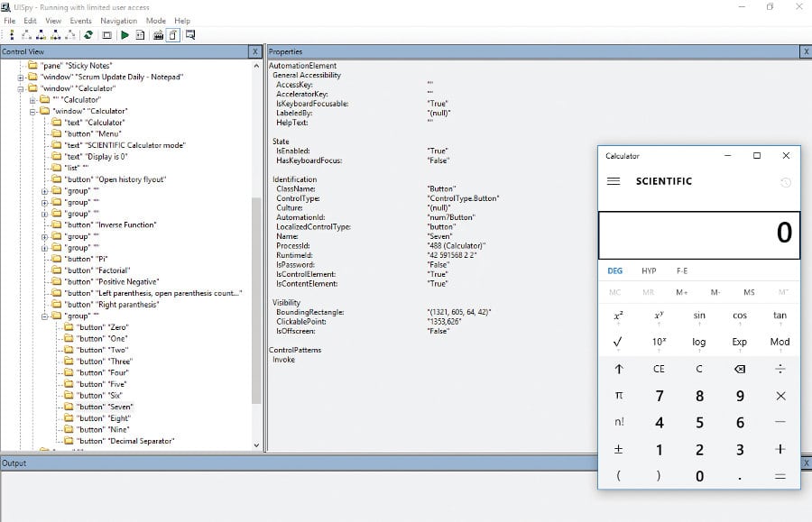
Task: Toggle the HYP hyperbolic mode
Action: [649, 270]
